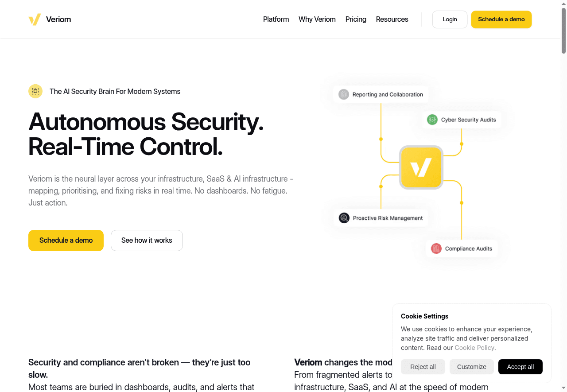Reject all cookies
The width and height of the screenshot is (567, 392).
(423, 367)
